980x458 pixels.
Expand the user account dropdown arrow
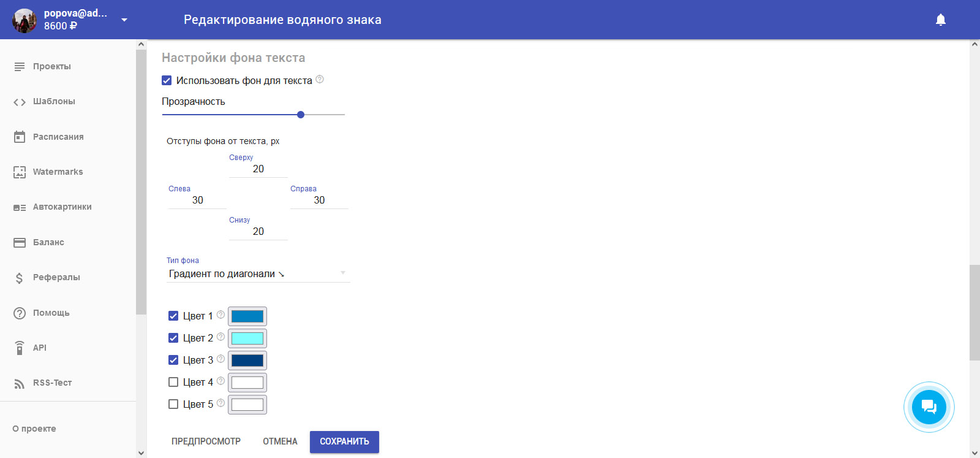124,20
